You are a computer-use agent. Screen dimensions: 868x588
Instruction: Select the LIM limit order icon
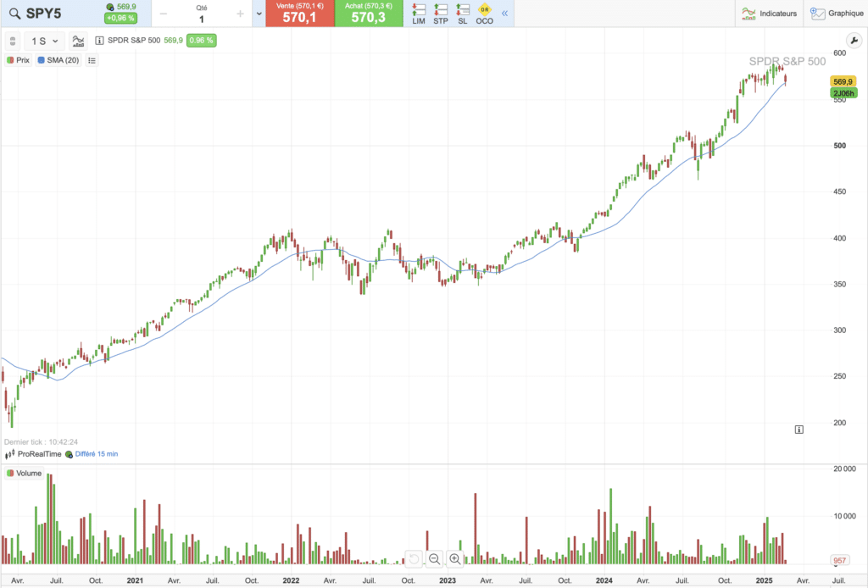coord(419,14)
